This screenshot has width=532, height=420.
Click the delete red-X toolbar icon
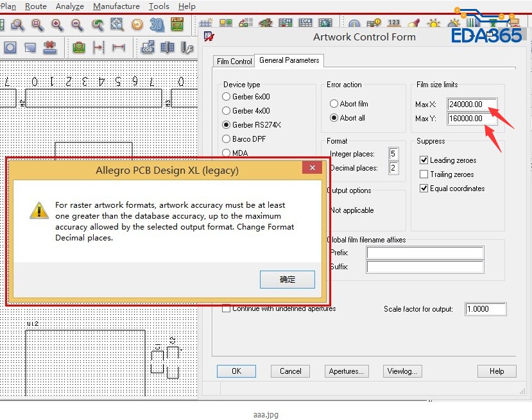tap(50, 47)
